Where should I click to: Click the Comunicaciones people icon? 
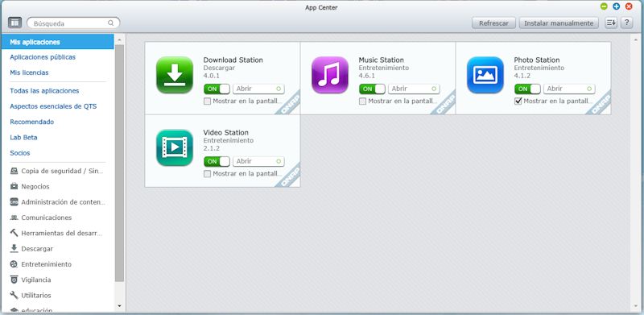pos(14,218)
